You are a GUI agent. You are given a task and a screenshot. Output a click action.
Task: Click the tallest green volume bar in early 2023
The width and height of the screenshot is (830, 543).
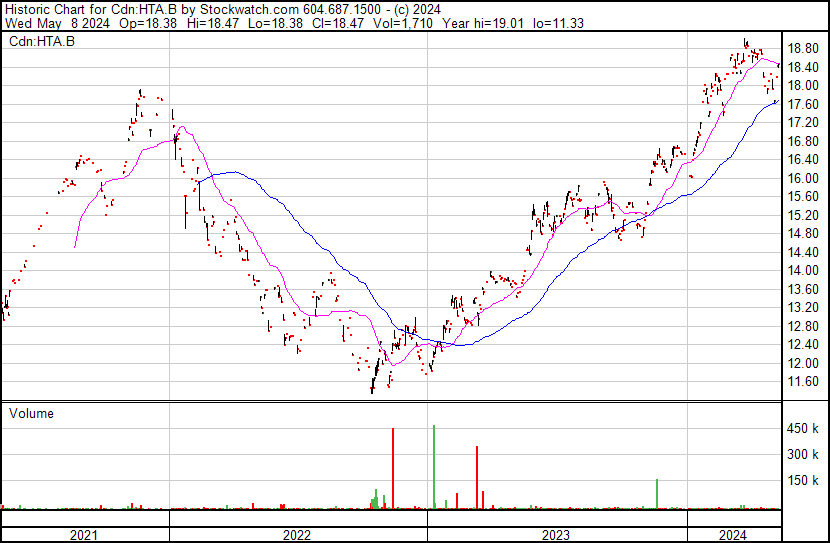click(434, 467)
